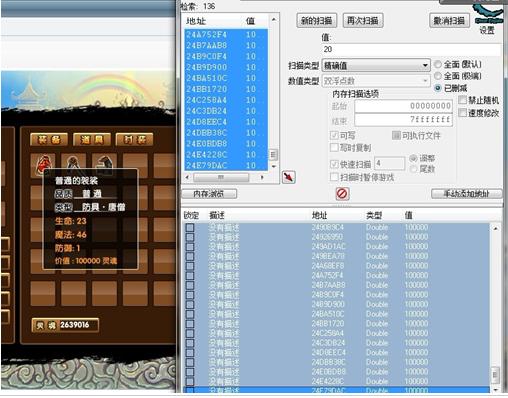This screenshot has height=398, width=508.
Task: Enable 禁止随机 checkbox
Action: (x=462, y=100)
